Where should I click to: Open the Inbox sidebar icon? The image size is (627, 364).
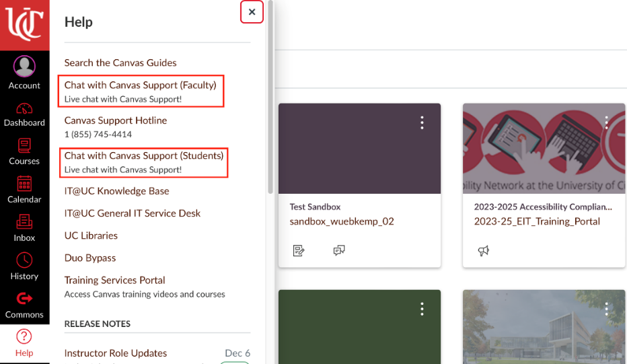point(24,223)
